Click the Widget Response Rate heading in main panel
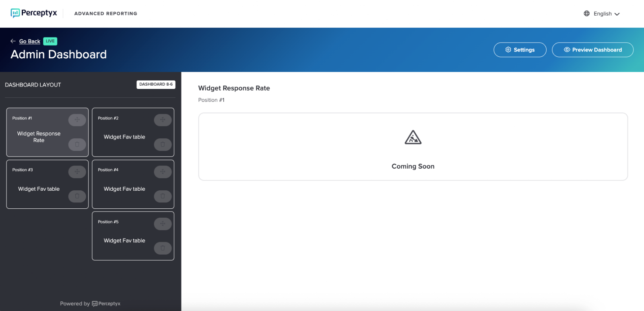This screenshot has width=644, height=311. [x=234, y=88]
